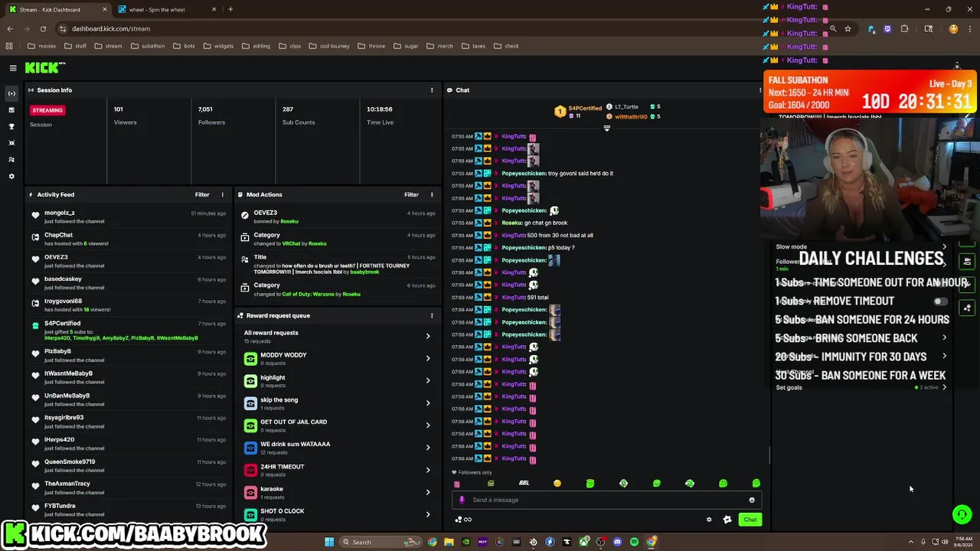
Task: Click the taskbar Search box
Action: 379,542
